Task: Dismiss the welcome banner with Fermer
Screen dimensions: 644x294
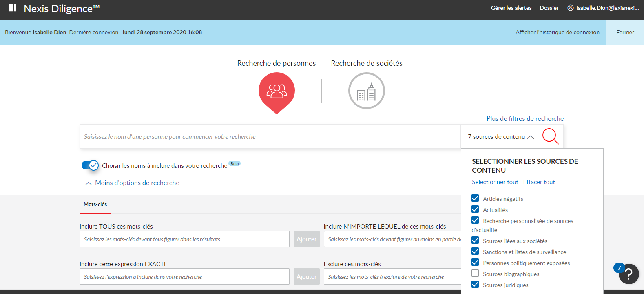Action: pos(625,32)
